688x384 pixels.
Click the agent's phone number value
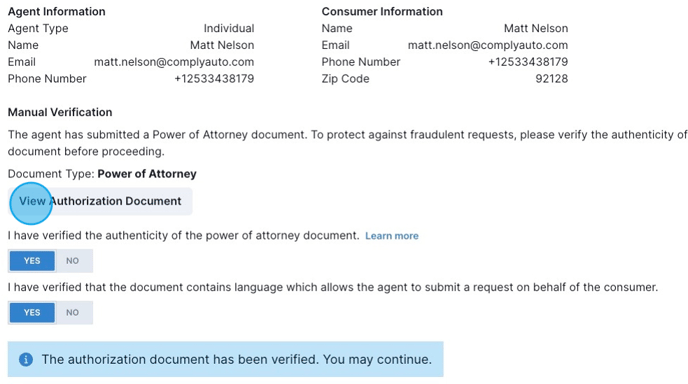click(x=214, y=79)
